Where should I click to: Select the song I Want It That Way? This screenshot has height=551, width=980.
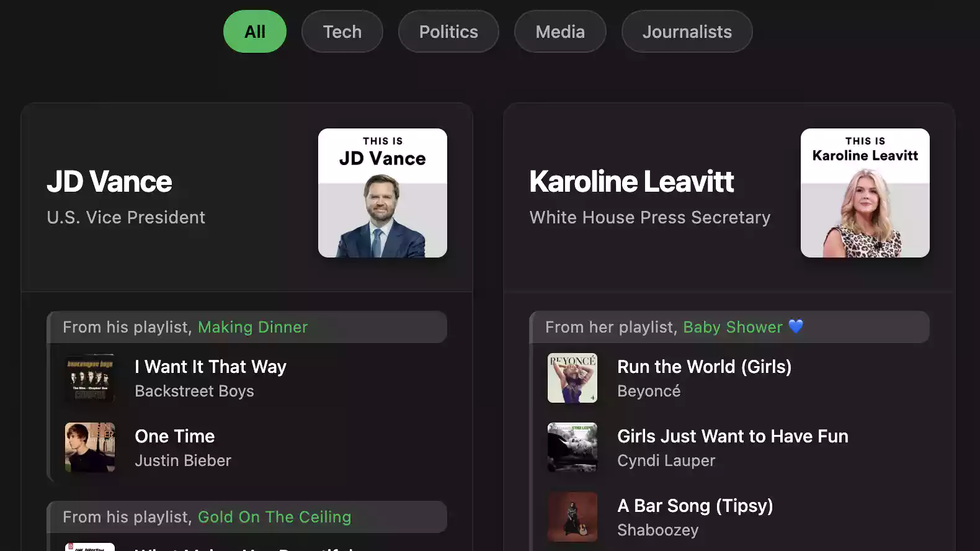[x=210, y=367]
